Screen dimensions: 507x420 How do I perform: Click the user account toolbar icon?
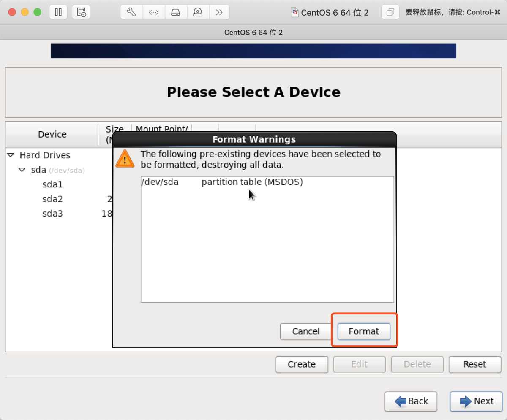tap(197, 12)
